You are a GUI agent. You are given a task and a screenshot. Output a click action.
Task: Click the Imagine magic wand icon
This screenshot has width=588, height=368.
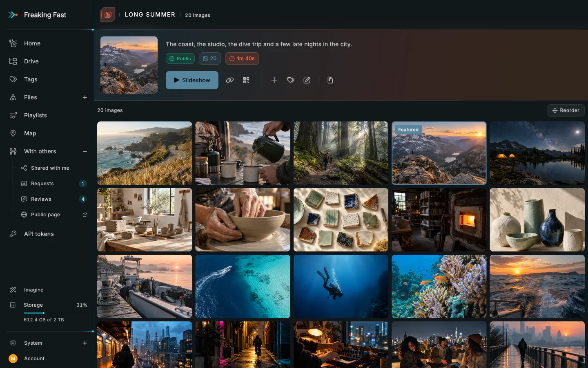coord(13,290)
